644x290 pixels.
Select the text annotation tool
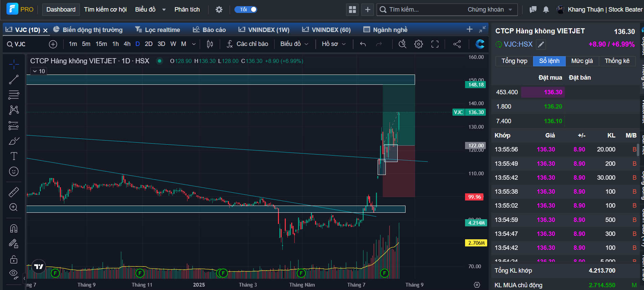point(14,156)
